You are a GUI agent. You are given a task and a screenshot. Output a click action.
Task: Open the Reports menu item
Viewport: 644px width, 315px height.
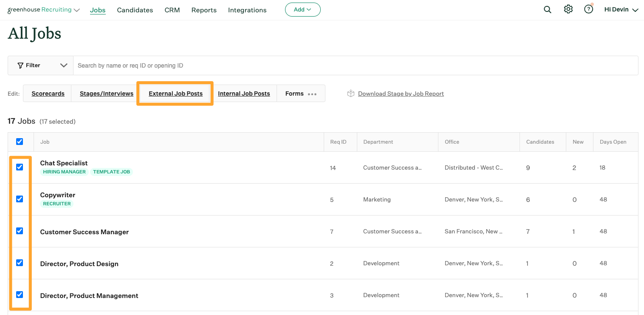[x=203, y=10]
